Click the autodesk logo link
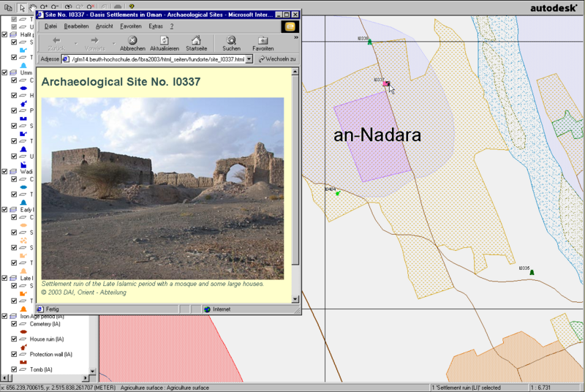585x392 pixels. point(554,7)
